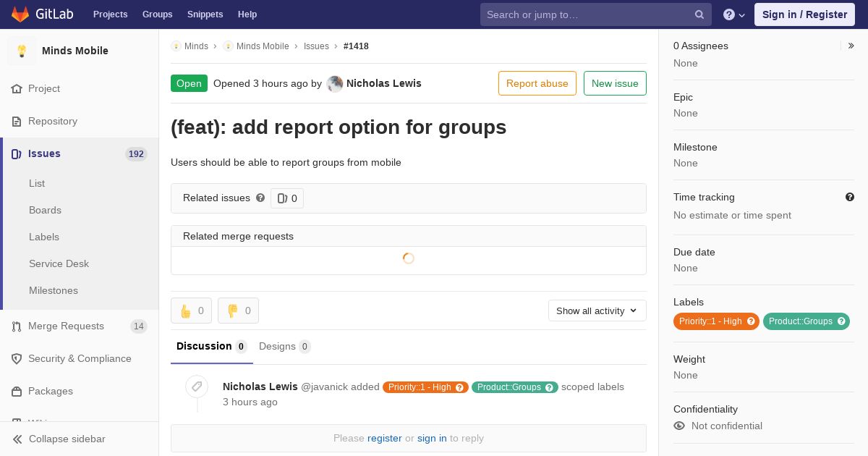Image resolution: width=868 pixels, height=456 pixels.
Task: Open the Boards sidebar item
Action: click(x=45, y=210)
